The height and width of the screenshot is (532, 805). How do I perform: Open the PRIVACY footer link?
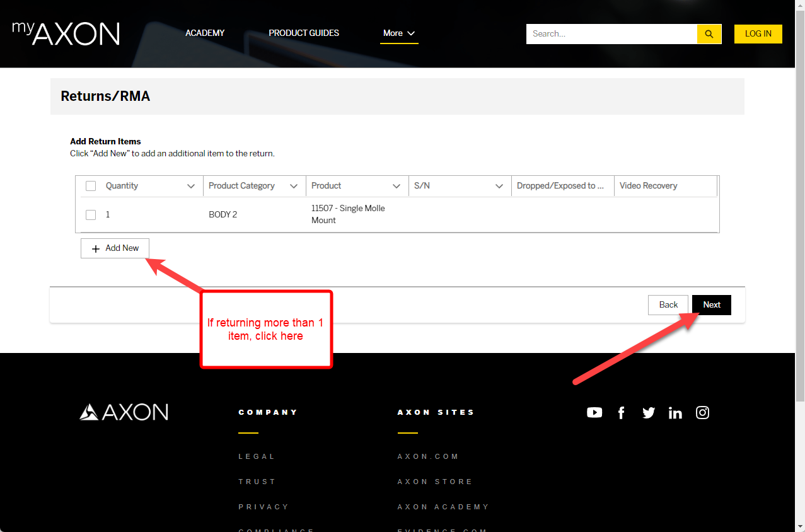click(263, 507)
